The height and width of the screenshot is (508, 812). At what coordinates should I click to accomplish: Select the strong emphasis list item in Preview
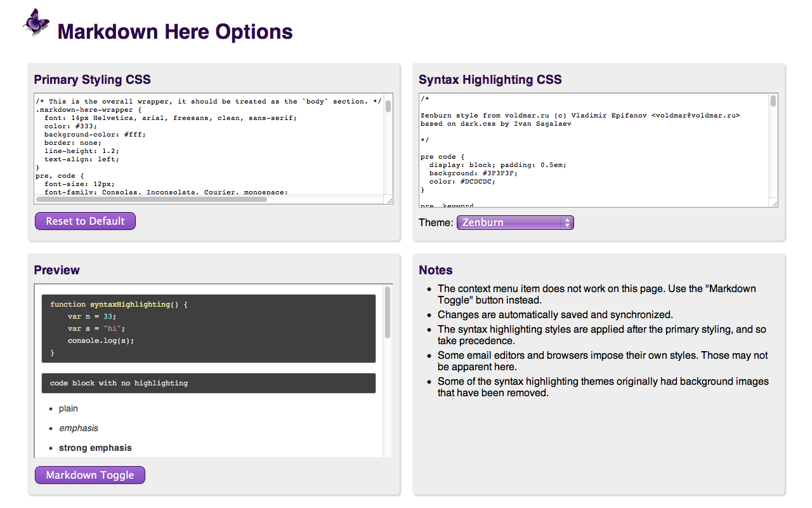(x=95, y=448)
